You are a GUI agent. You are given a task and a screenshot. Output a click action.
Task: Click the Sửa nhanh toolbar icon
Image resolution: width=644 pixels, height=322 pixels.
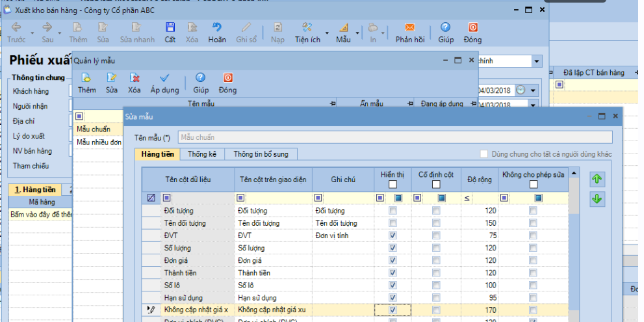click(x=136, y=27)
